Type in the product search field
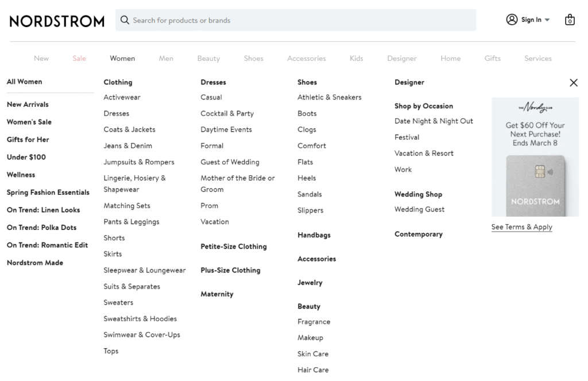Image resolution: width=588 pixels, height=381 pixels. (299, 20)
